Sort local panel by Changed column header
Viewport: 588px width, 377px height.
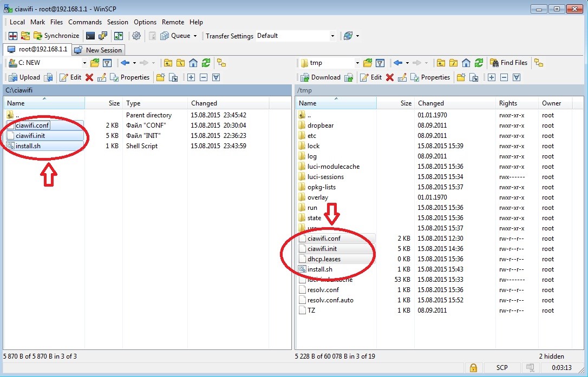[228, 103]
